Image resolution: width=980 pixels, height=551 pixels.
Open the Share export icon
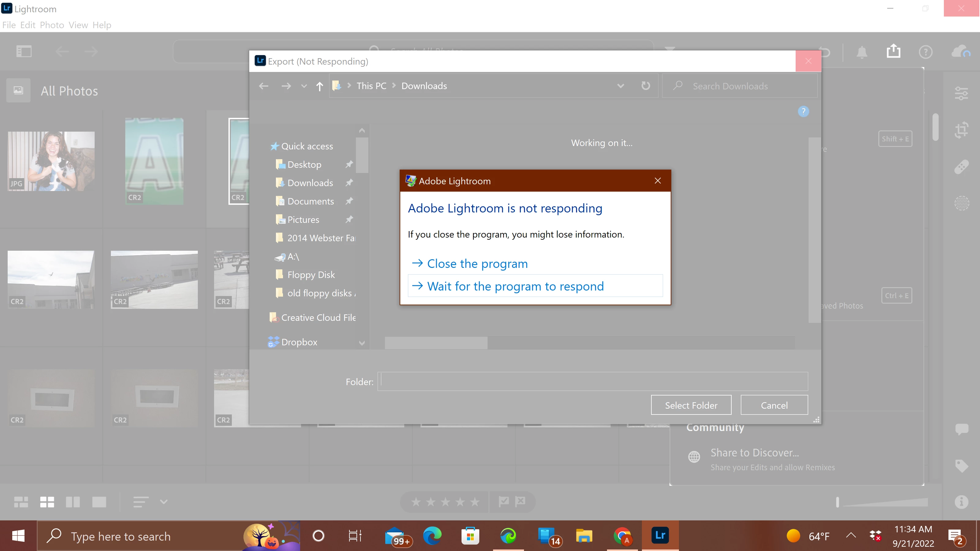pos(893,51)
